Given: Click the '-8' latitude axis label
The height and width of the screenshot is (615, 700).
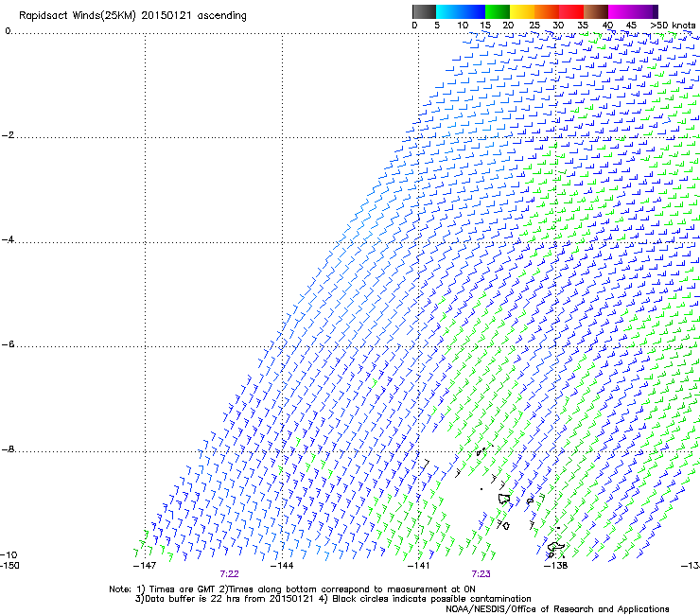Looking at the screenshot, I should pyautogui.click(x=8, y=449).
